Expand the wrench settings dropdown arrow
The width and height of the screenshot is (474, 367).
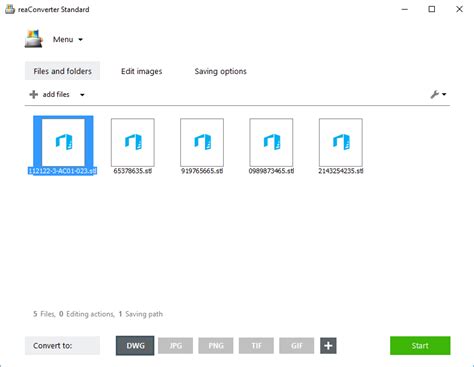pos(444,95)
